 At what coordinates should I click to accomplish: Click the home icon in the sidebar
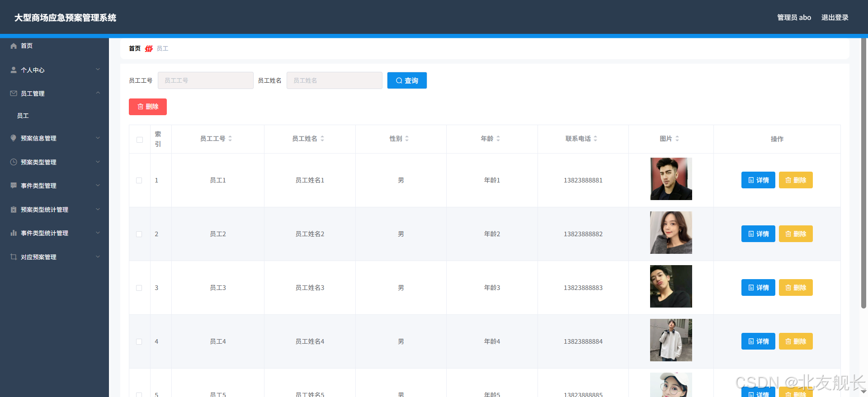point(14,46)
